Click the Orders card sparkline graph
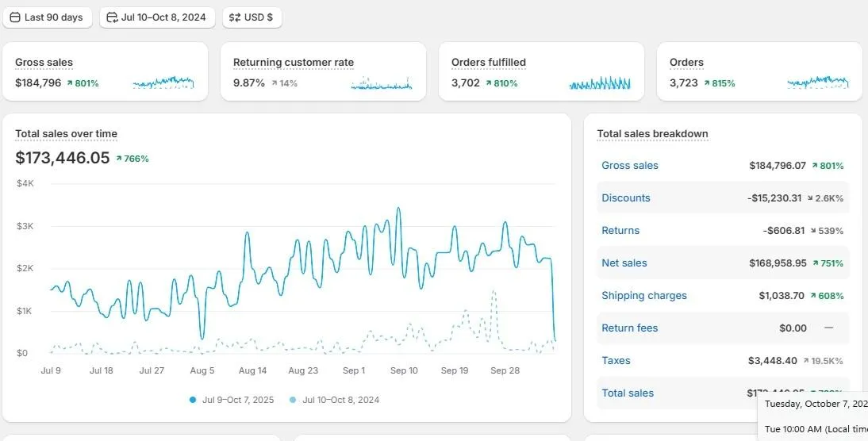The image size is (868, 441). 818,83
